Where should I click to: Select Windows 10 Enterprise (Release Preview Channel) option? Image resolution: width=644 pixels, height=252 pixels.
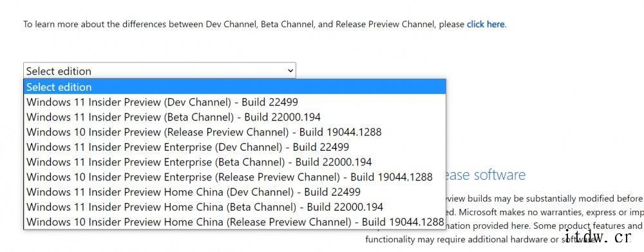(x=235, y=177)
